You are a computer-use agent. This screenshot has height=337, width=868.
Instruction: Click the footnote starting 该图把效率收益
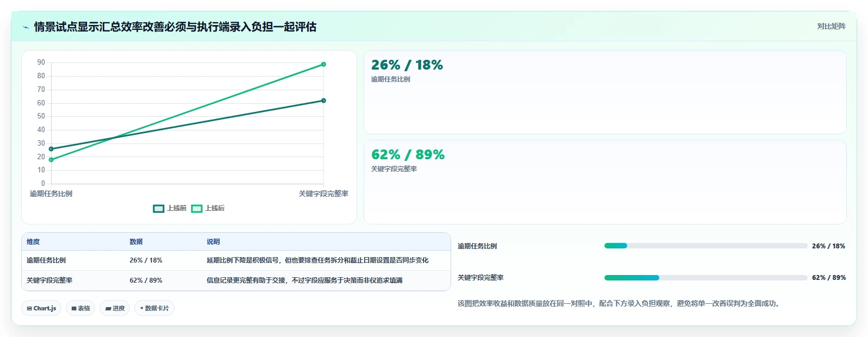tap(620, 304)
